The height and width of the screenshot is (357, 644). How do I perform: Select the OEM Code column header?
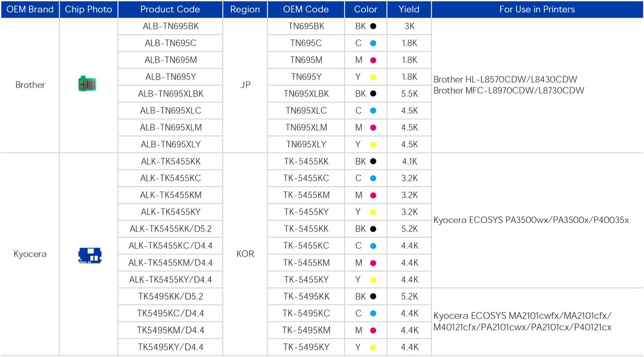306,9
